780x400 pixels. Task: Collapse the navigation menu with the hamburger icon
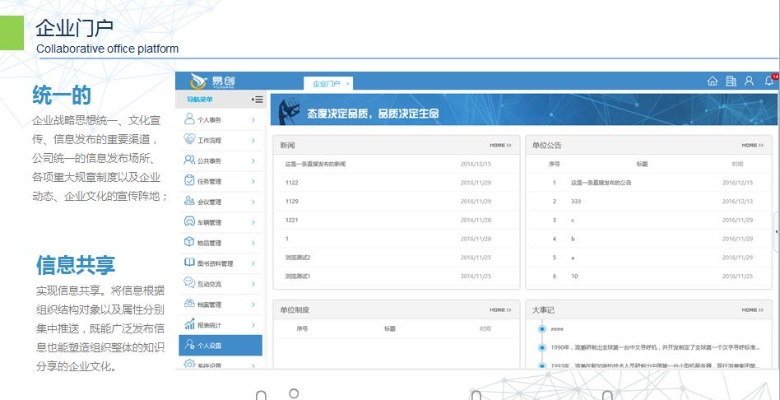click(x=257, y=100)
